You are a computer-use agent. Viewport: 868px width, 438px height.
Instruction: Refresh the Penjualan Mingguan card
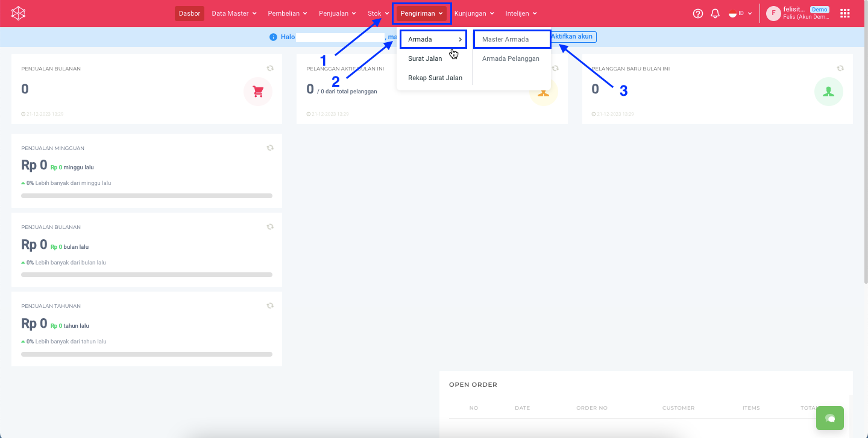tap(270, 148)
